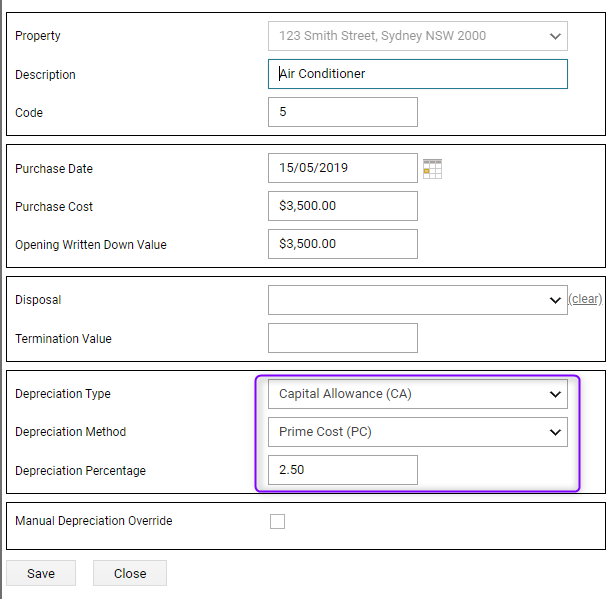Expand the Disposal dropdown

click(418, 300)
